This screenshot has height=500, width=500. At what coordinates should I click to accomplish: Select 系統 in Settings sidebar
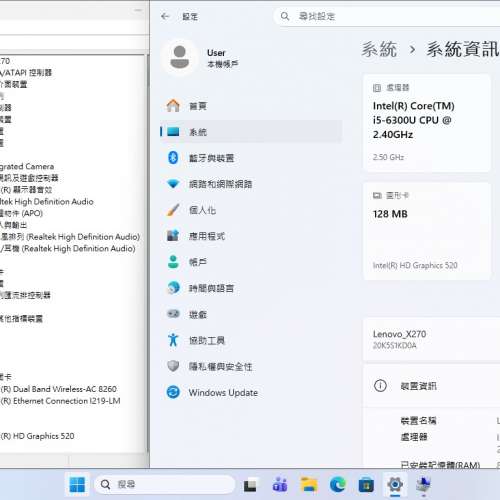(x=251, y=132)
